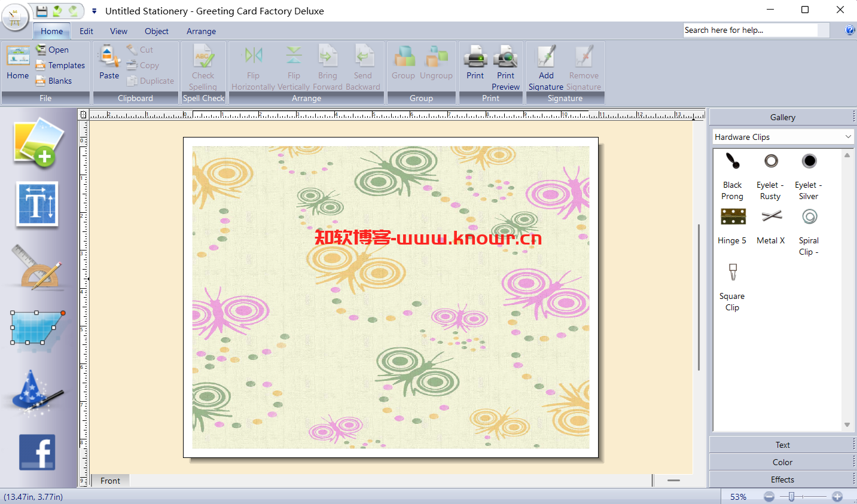Click the butterfly stationery canvas
Image resolution: width=857 pixels, height=504 pixels.
391,297
